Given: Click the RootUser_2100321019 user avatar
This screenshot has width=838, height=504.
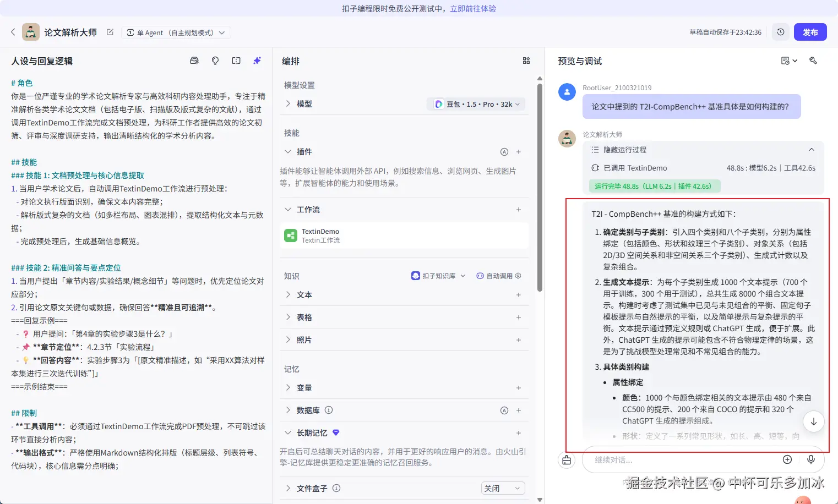Looking at the screenshot, I should point(567,92).
